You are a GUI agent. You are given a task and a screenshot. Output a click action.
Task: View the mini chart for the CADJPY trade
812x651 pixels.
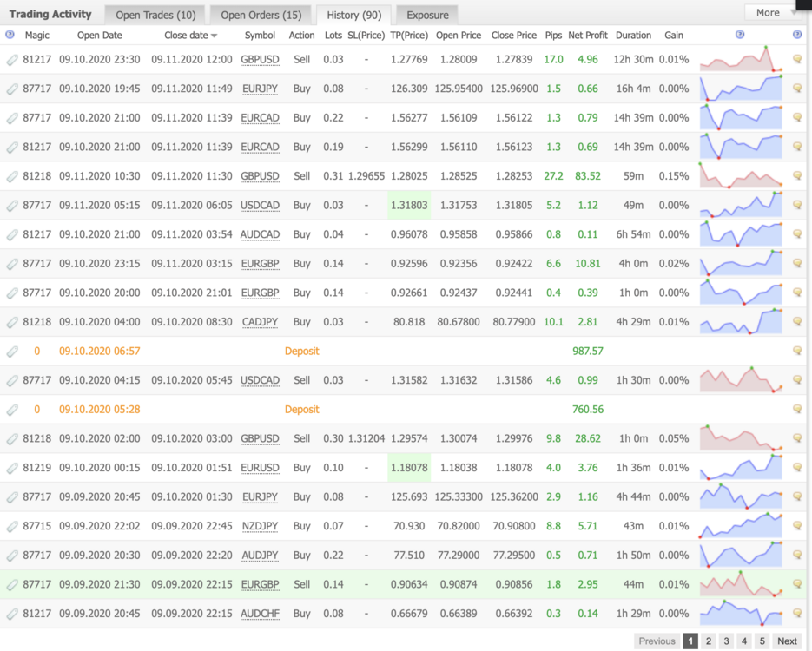tap(741, 321)
